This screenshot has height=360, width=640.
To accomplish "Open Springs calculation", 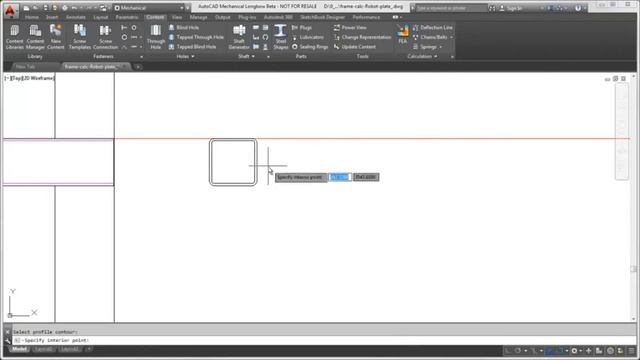I will click(x=424, y=47).
